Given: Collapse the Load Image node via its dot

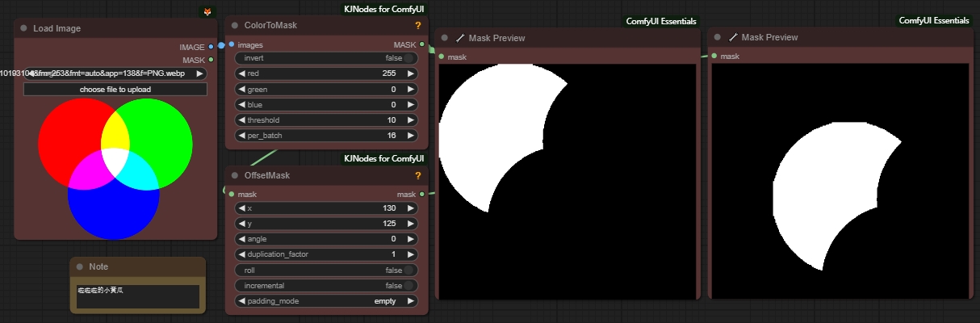Looking at the screenshot, I should tap(23, 28).
